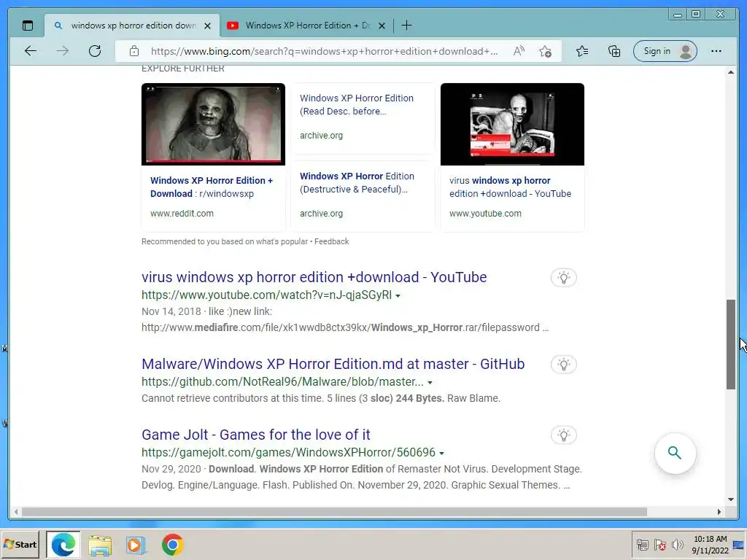
Task: Switch to the Bing search tab
Action: (x=131, y=26)
